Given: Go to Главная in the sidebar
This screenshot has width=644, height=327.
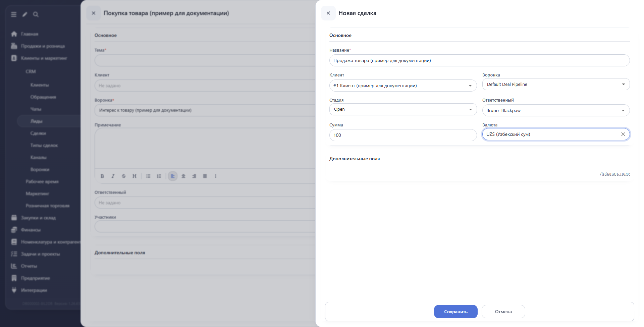Looking at the screenshot, I should (30, 34).
